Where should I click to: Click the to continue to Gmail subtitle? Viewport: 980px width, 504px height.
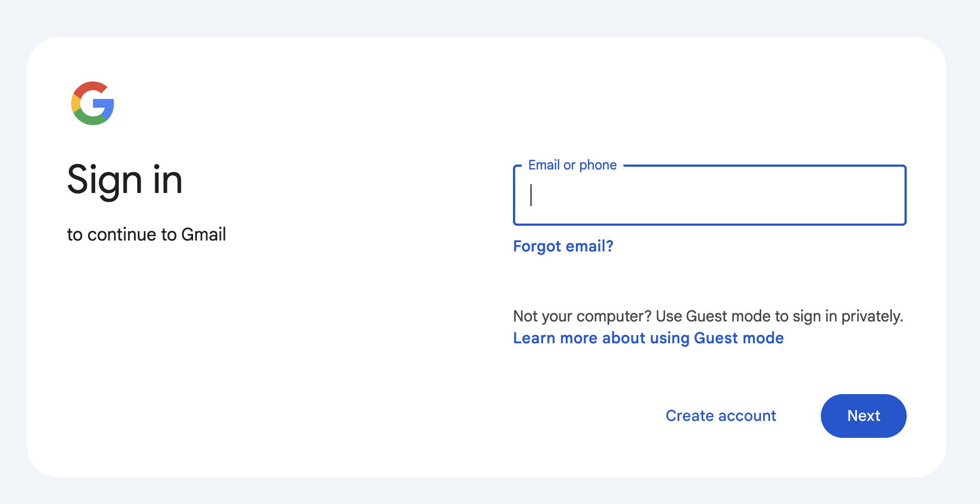[147, 235]
